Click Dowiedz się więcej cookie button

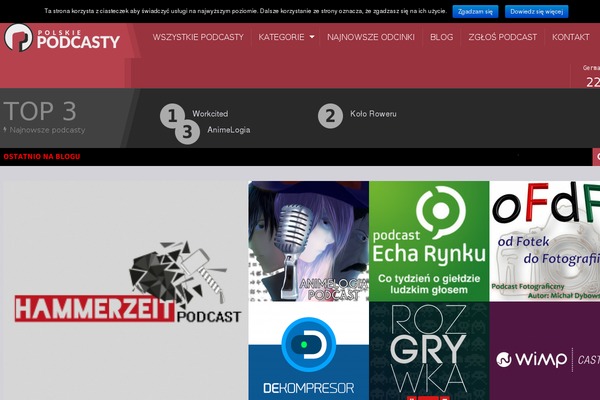[536, 11]
